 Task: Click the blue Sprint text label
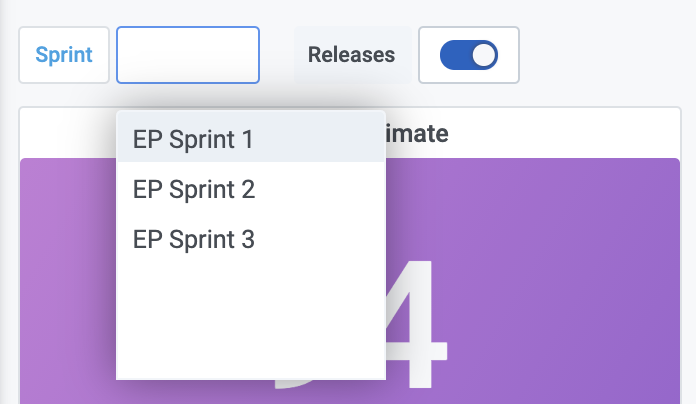64,55
